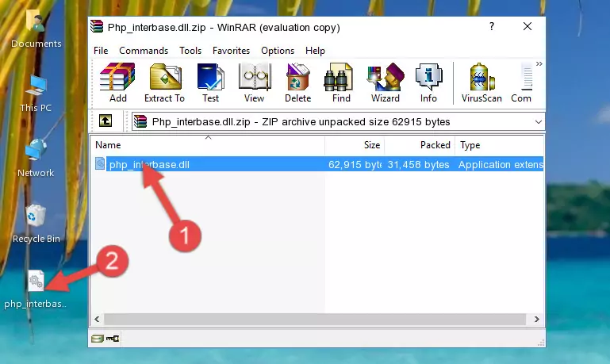Close the WinRAR window

(528, 26)
